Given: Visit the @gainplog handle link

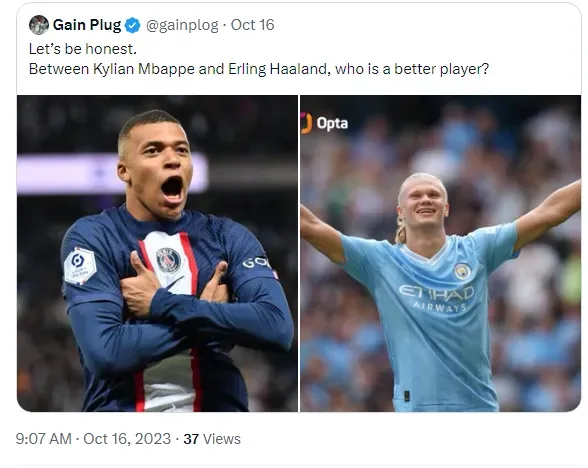Looking at the screenshot, I should click(182, 26).
